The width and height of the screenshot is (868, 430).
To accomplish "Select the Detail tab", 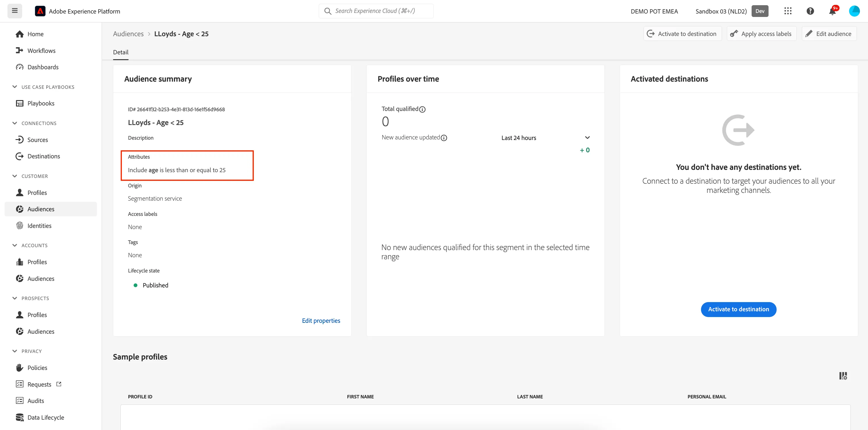I will (121, 52).
